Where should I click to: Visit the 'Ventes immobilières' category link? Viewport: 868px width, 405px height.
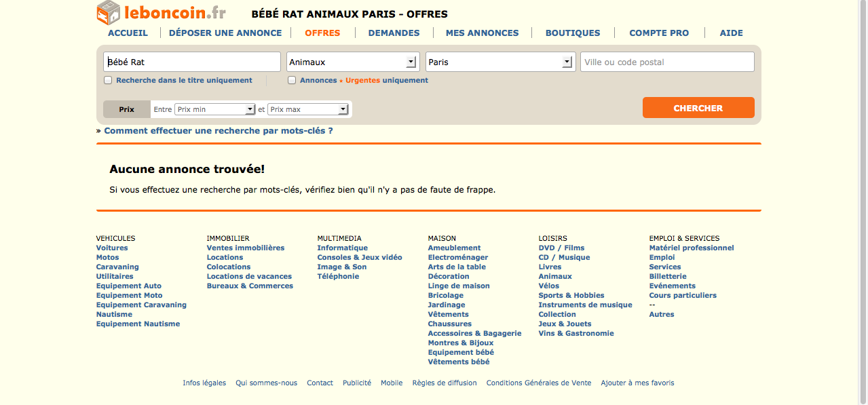[x=246, y=248]
